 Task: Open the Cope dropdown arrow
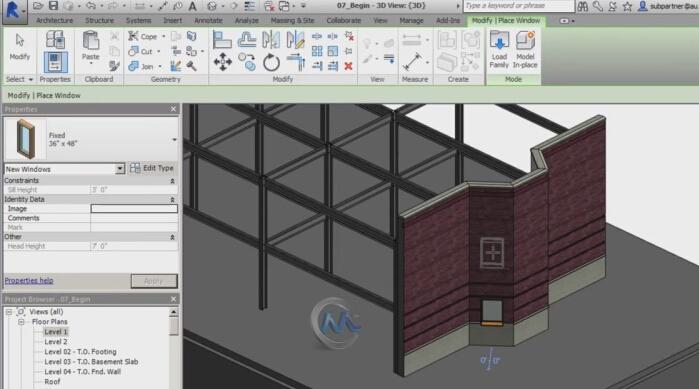(x=164, y=37)
